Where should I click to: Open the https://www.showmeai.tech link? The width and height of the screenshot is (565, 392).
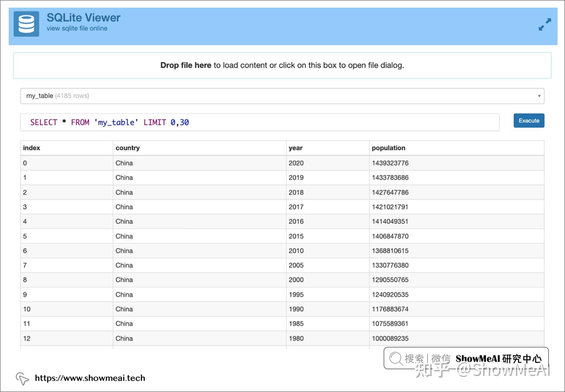[90, 378]
